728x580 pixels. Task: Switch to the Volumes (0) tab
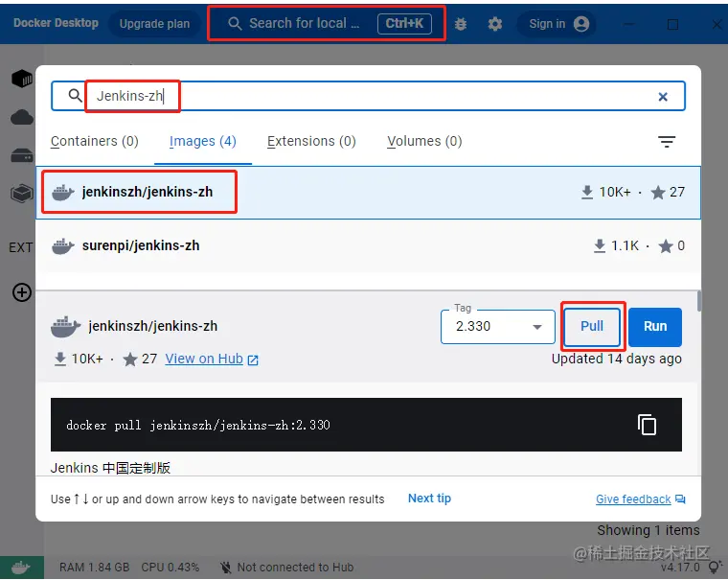[424, 141]
